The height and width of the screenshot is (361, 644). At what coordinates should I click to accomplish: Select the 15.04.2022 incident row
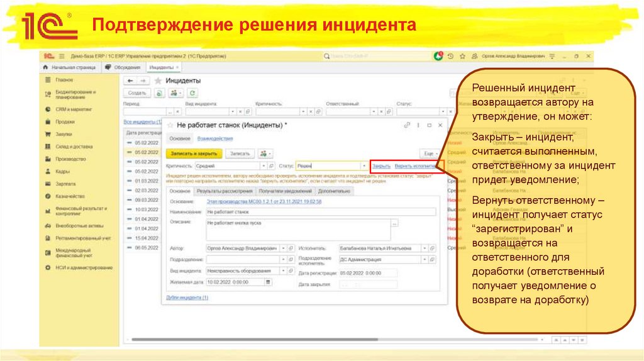point(143,238)
